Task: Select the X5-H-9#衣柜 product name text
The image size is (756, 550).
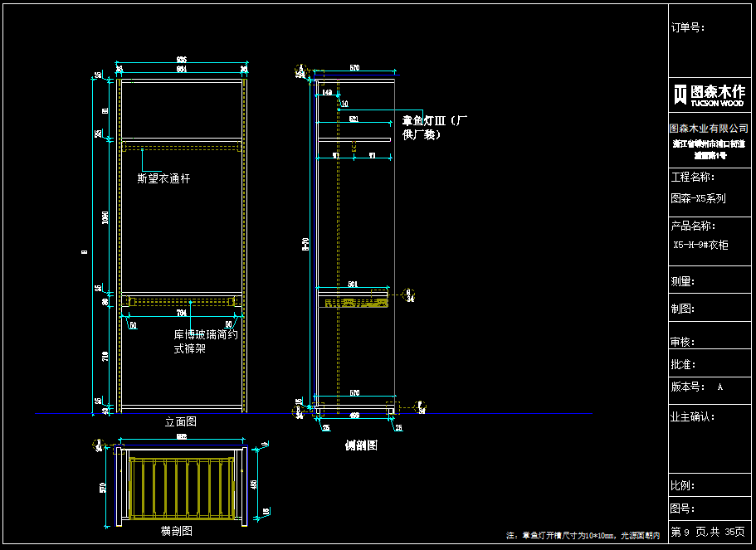Action: point(700,246)
